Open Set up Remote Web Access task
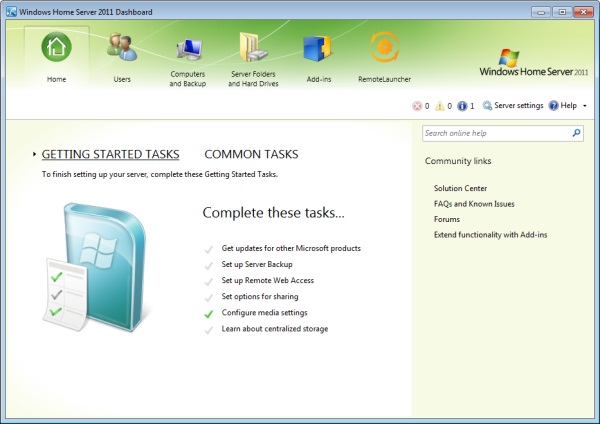 click(267, 280)
